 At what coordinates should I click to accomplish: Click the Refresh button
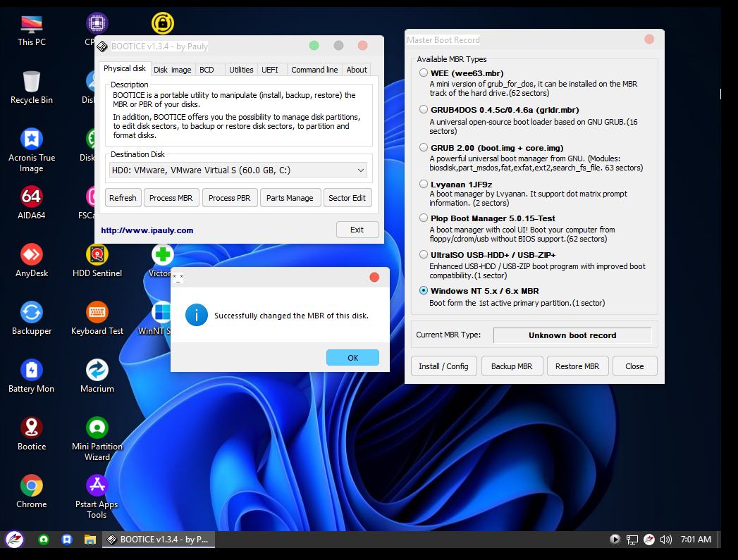[123, 198]
